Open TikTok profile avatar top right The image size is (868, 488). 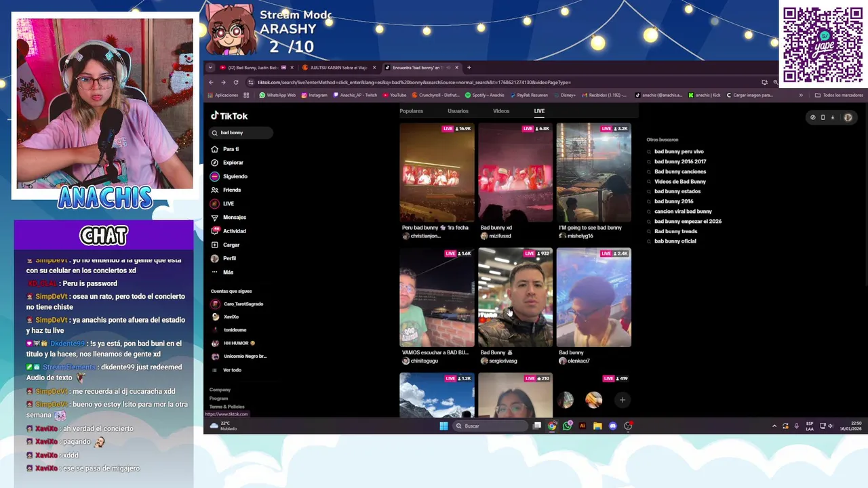pyautogui.click(x=848, y=117)
